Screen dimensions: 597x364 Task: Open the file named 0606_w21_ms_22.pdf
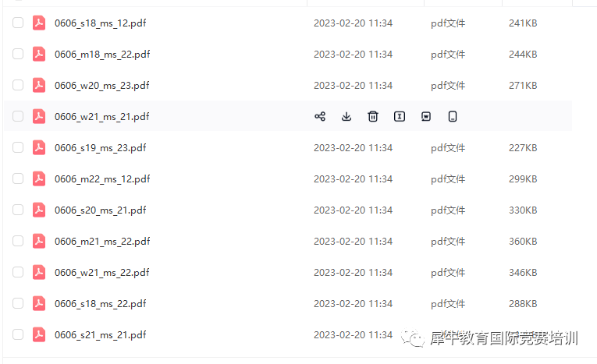tap(101, 273)
